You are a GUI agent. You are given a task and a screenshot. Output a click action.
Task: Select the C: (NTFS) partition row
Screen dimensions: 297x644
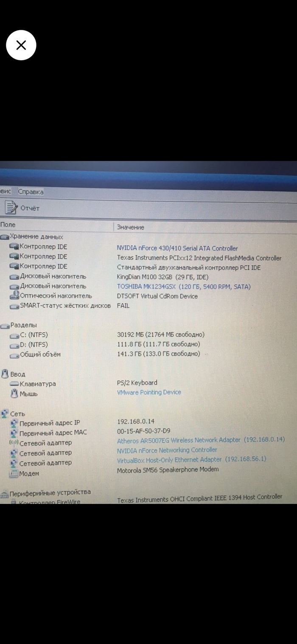tap(34, 335)
